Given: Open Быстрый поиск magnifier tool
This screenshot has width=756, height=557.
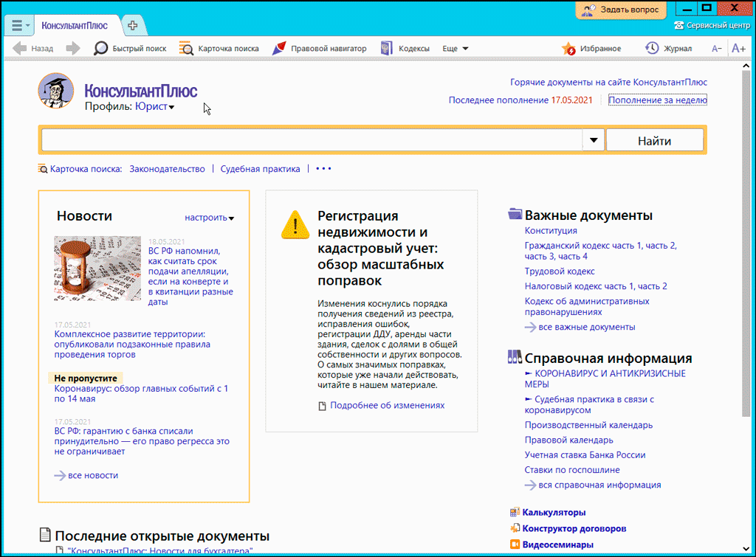Looking at the screenshot, I should 129,48.
